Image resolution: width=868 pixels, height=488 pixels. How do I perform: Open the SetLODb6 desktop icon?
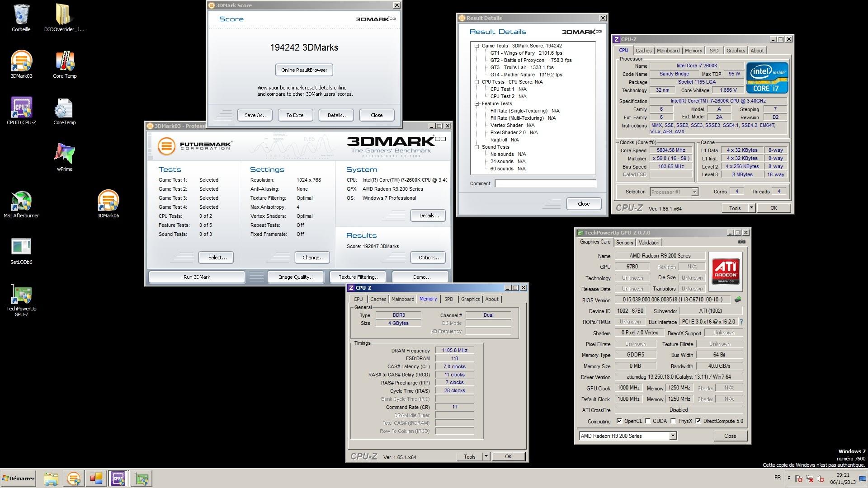21,251
